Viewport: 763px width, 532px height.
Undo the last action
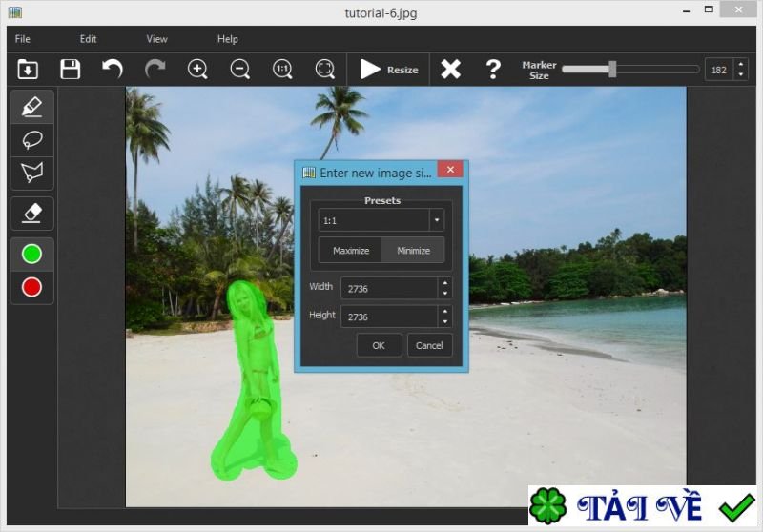point(113,69)
